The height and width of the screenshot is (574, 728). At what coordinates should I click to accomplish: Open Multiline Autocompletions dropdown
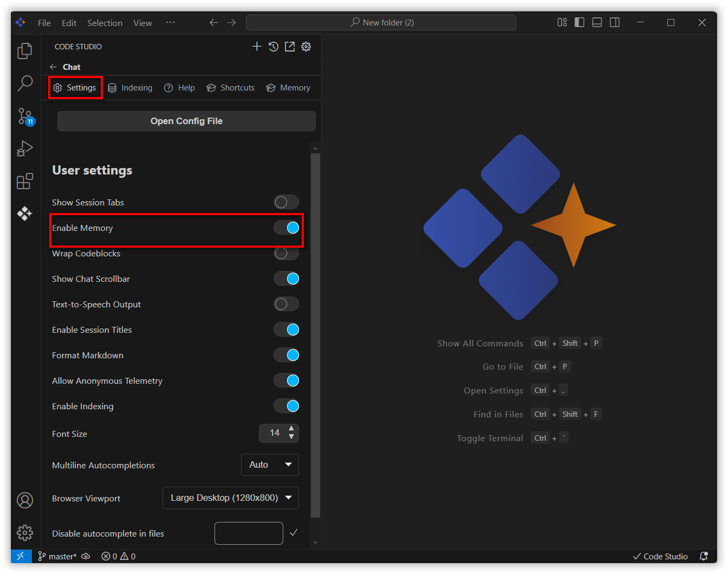[270, 465]
